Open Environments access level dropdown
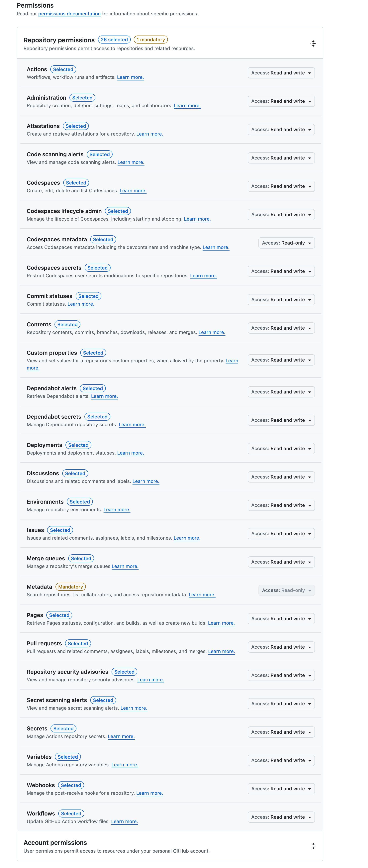Screen dimensions: 368x868 [x=281, y=505]
